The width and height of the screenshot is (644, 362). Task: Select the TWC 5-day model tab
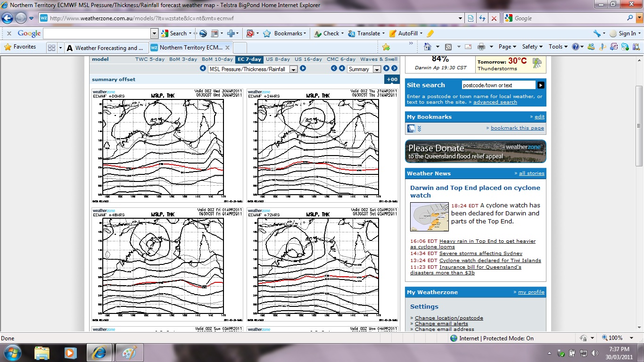point(150,59)
